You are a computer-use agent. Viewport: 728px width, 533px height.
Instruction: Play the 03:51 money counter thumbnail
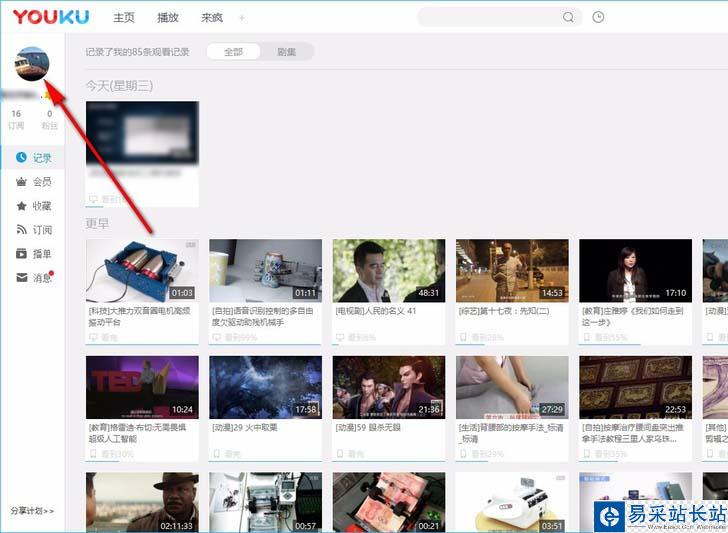point(512,502)
